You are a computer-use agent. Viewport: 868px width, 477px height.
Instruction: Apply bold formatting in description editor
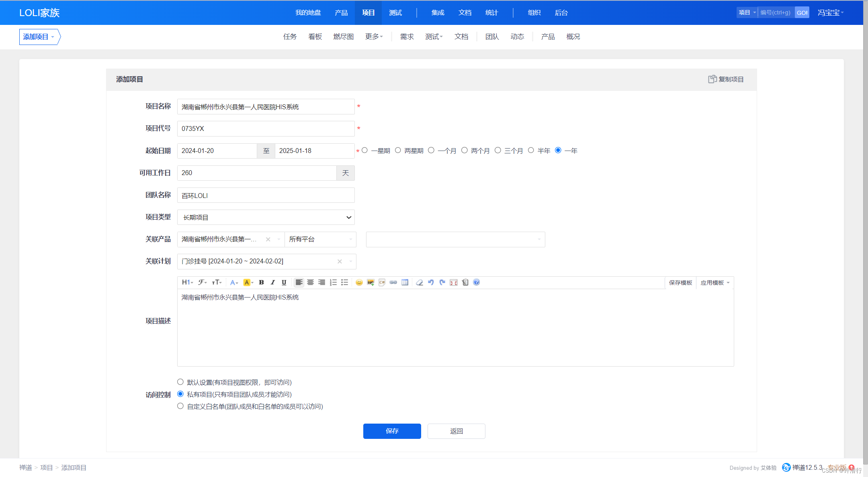[261, 282]
